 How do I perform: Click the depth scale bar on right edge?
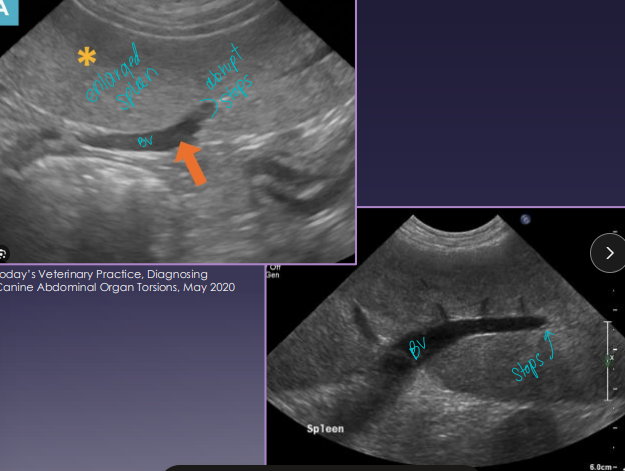tap(611, 355)
